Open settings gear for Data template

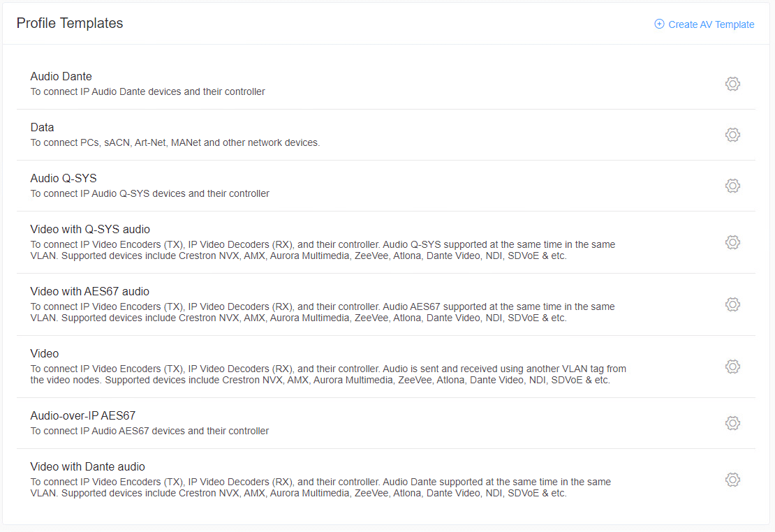pyautogui.click(x=732, y=135)
